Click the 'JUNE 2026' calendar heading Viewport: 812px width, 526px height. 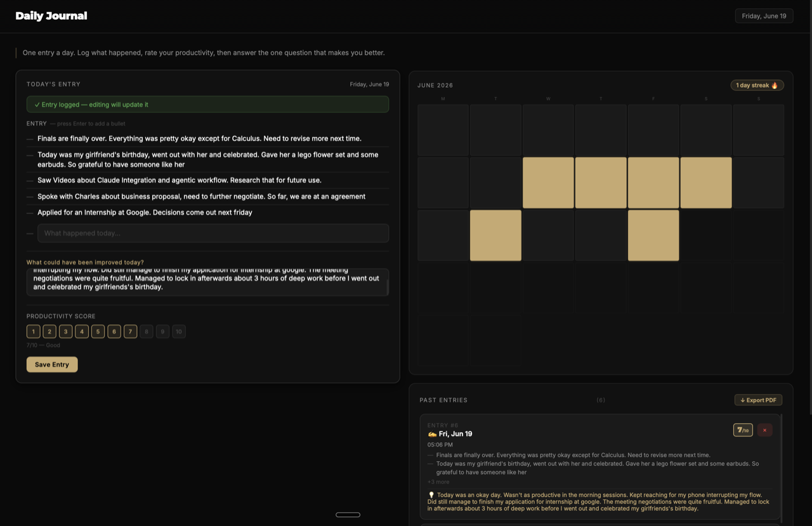point(435,85)
